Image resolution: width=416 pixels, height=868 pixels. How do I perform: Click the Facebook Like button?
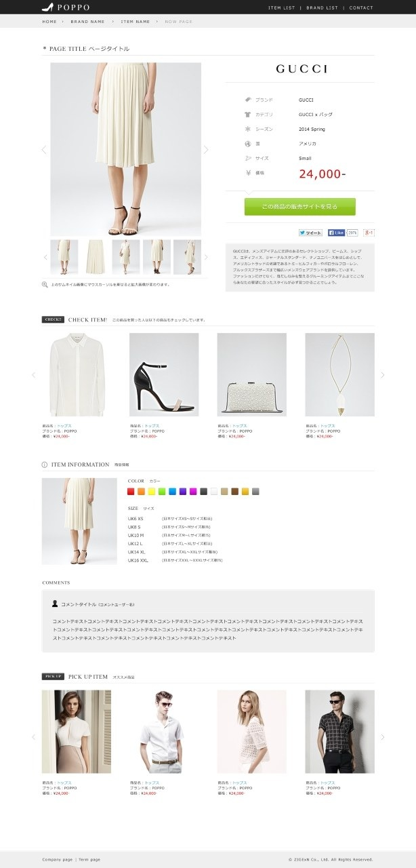[x=336, y=233]
